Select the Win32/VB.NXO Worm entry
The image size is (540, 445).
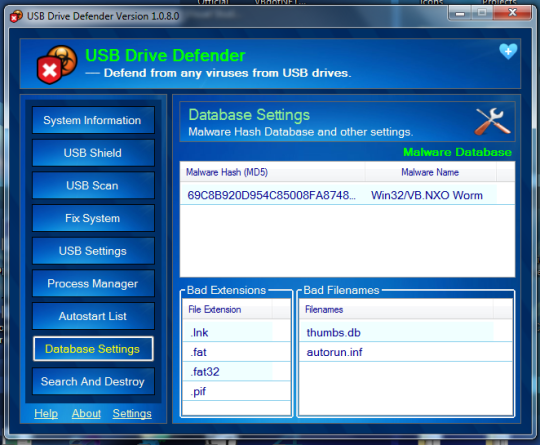tap(427, 195)
